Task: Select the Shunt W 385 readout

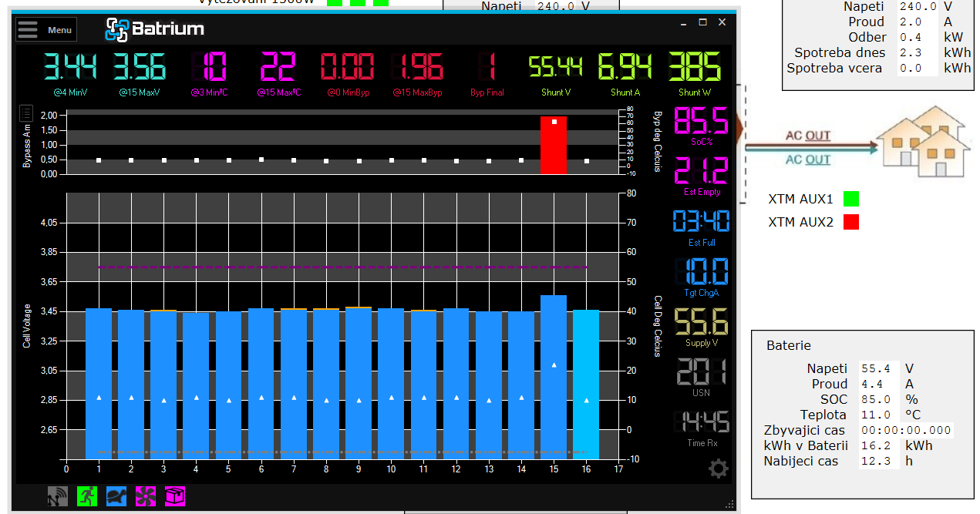Action: pyautogui.click(x=695, y=67)
